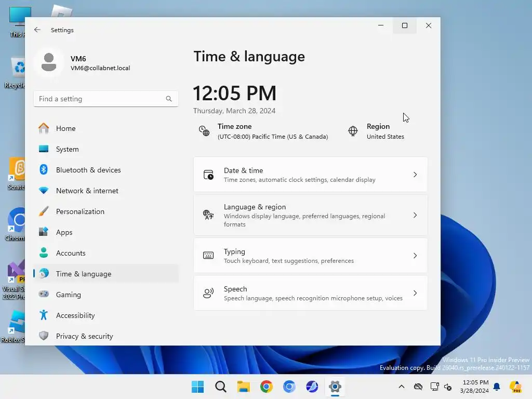Click the Privacy & security shield icon
Screen dimensions: 532x399
pos(44,336)
